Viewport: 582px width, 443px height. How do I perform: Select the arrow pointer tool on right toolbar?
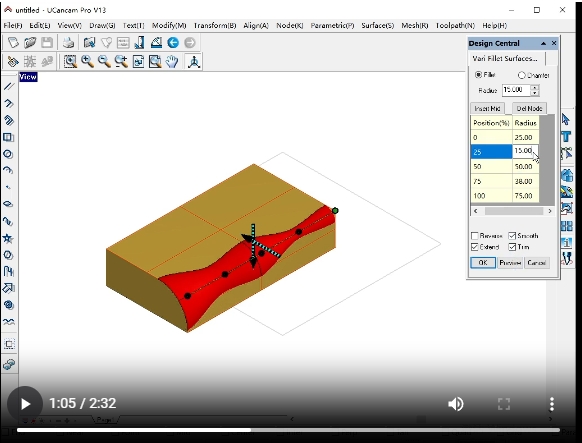(566, 119)
